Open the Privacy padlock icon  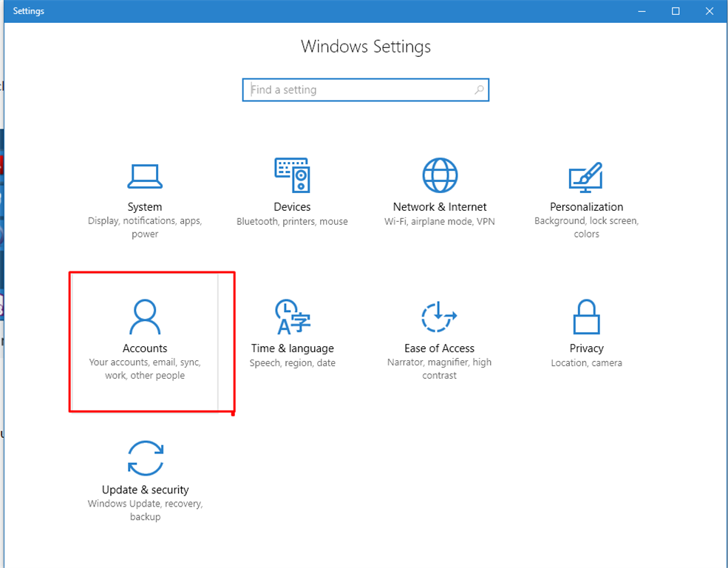click(x=586, y=317)
